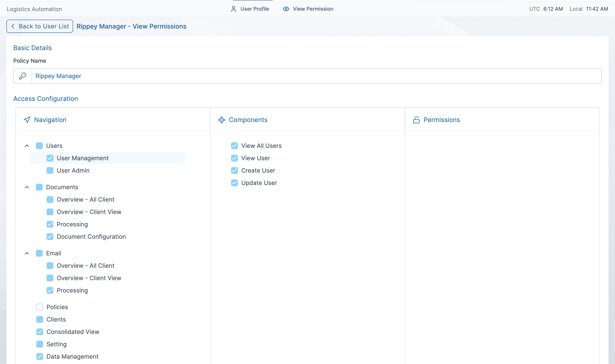Click the Permissions lock icon
Image resolution: width=615 pixels, height=364 pixels.
coord(416,120)
